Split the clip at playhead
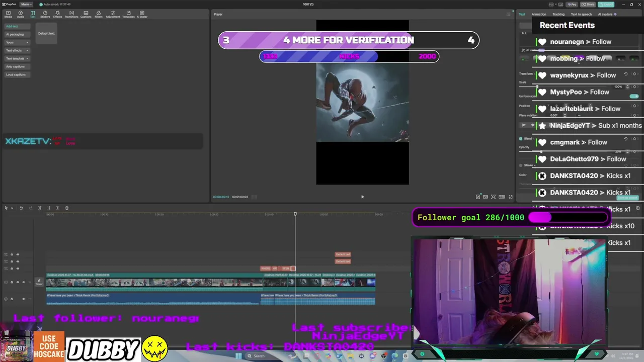644x362 pixels. point(40,208)
